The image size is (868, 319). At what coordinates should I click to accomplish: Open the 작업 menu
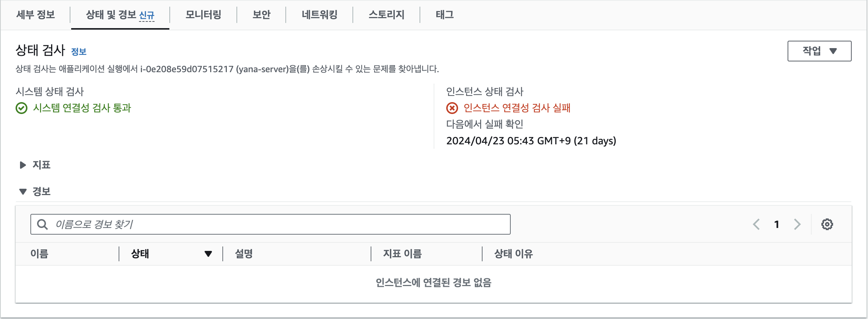click(x=819, y=51)
